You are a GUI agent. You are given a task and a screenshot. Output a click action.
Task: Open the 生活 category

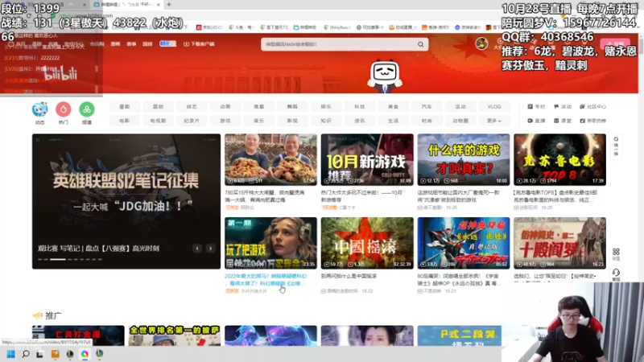pos(394,121)
